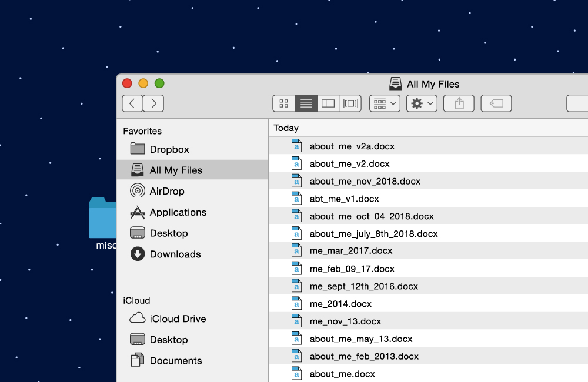Close the Finder window with red button
The height and width of the screenshot is (382, 588).
click(127, 83)
